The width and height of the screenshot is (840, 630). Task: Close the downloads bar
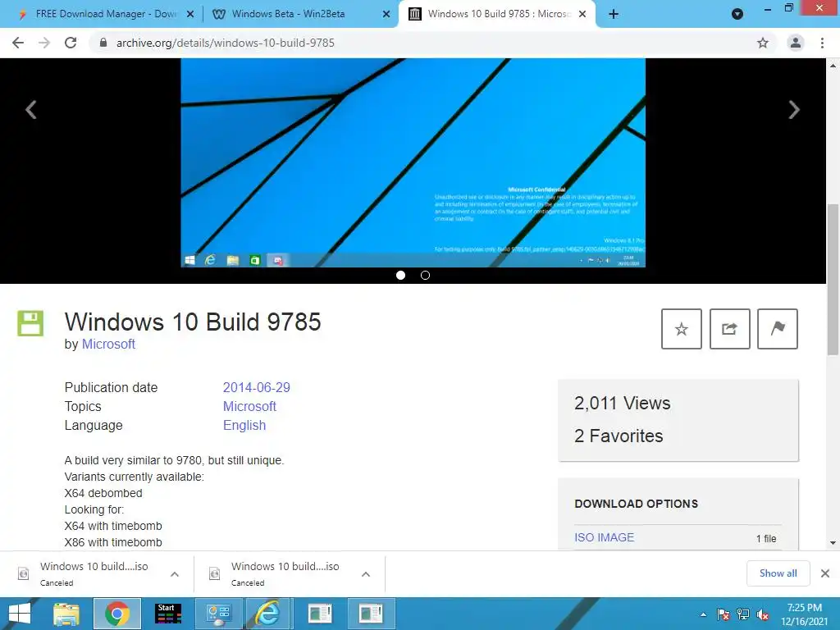pyautogui.click(x=825, y=573)
